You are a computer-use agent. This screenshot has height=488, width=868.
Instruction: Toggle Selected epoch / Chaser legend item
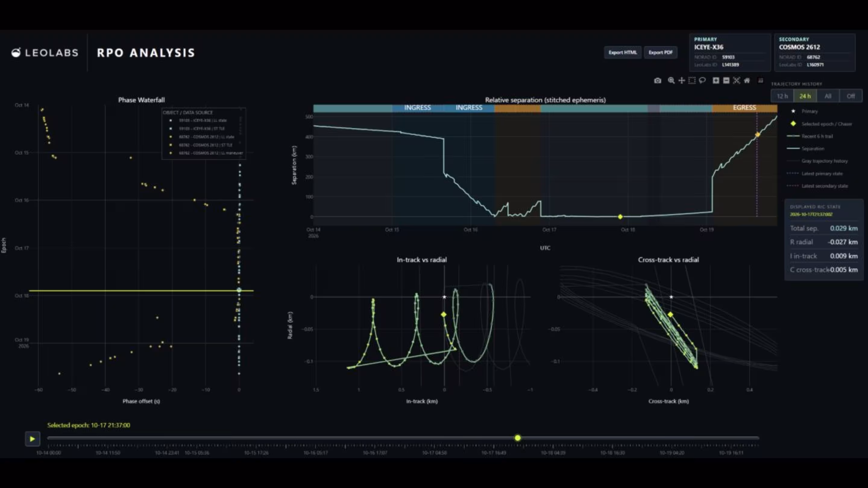pos(821,124)
